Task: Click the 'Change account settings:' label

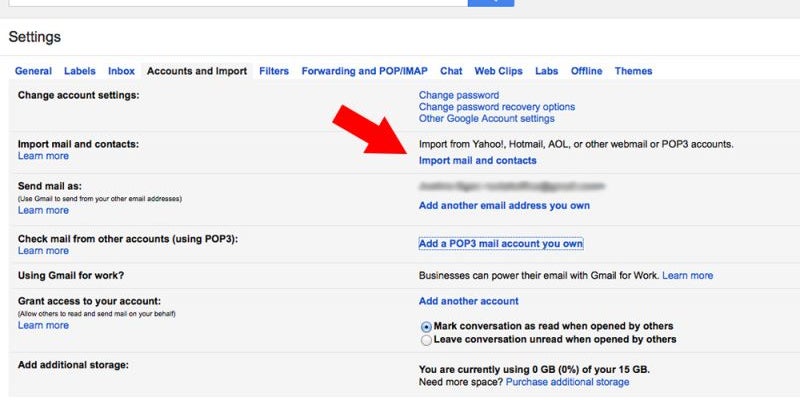Action: pos(78,95)
